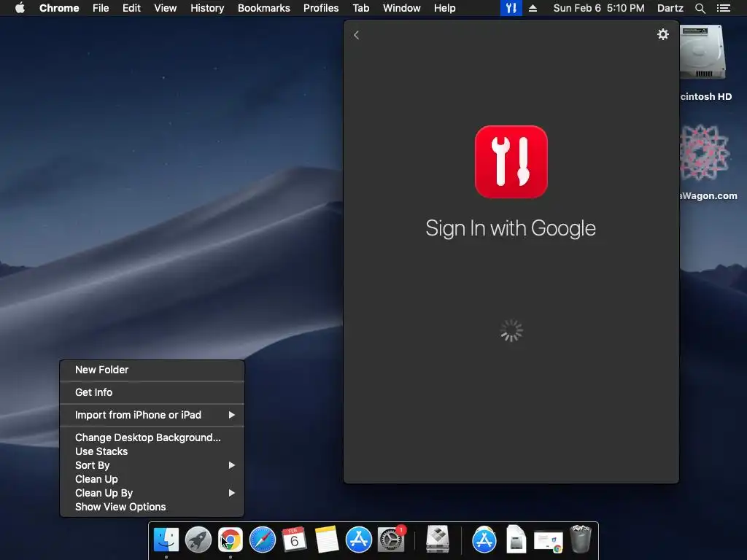Select Change Desktop Background…
Screen dimensions: 747x560
pyautogui.click(x=152, y=437)
